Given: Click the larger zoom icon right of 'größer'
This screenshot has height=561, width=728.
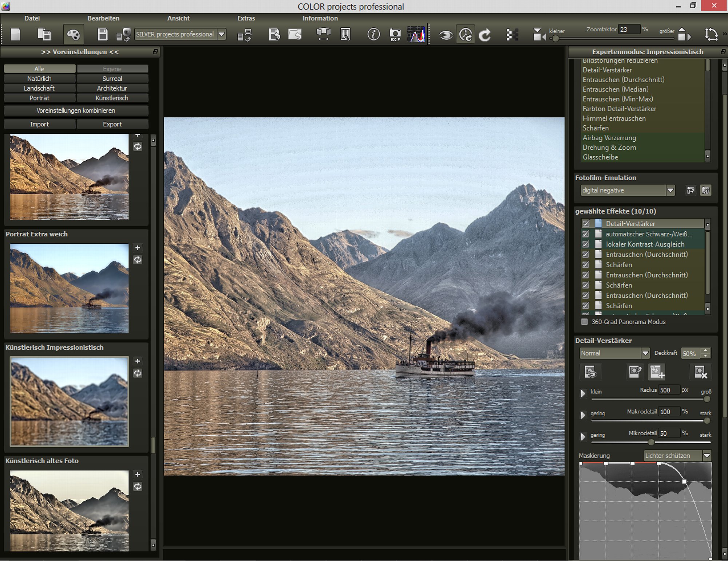Looking at the screenshot, I should [x=684, y=35].
